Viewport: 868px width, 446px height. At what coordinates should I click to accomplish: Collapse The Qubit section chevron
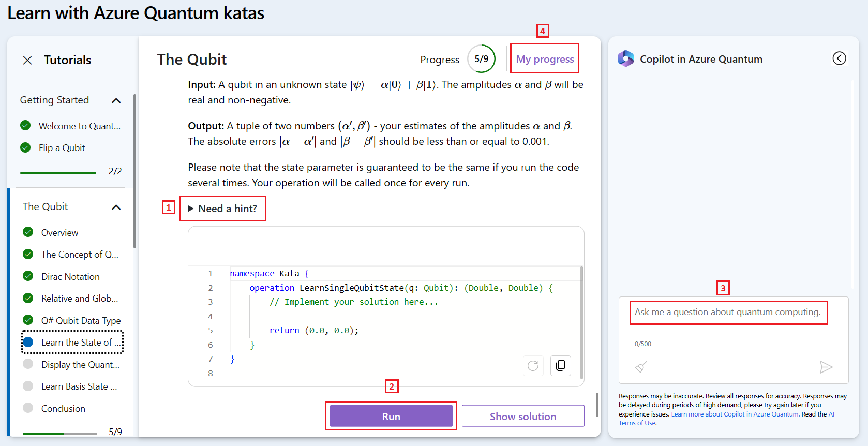pos(116,207)
